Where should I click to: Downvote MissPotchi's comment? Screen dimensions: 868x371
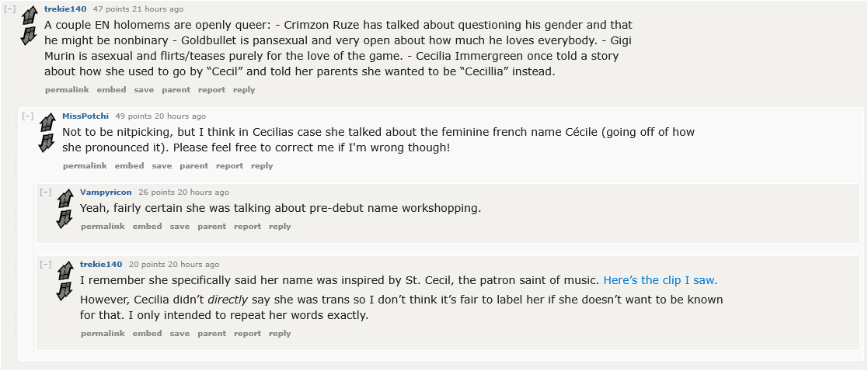point(47,142)
